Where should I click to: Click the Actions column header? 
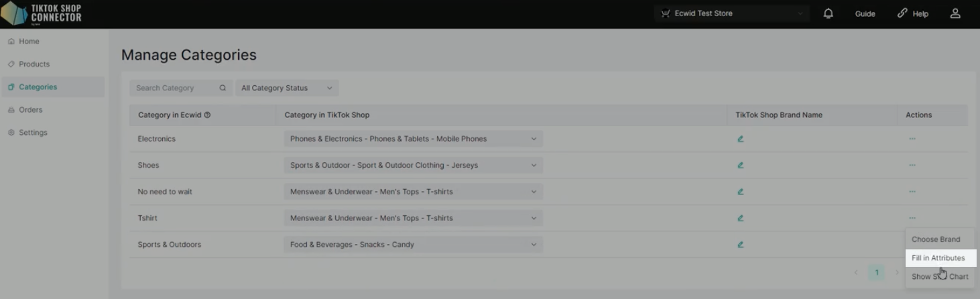(919, 115)
